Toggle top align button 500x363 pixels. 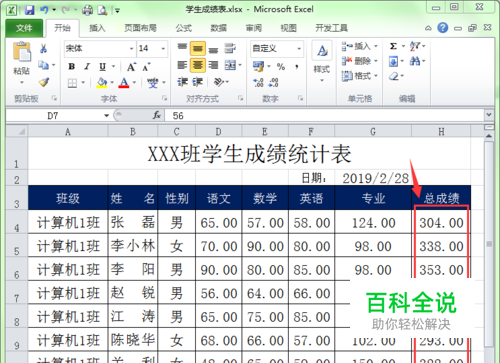click(x=182, y=48)
